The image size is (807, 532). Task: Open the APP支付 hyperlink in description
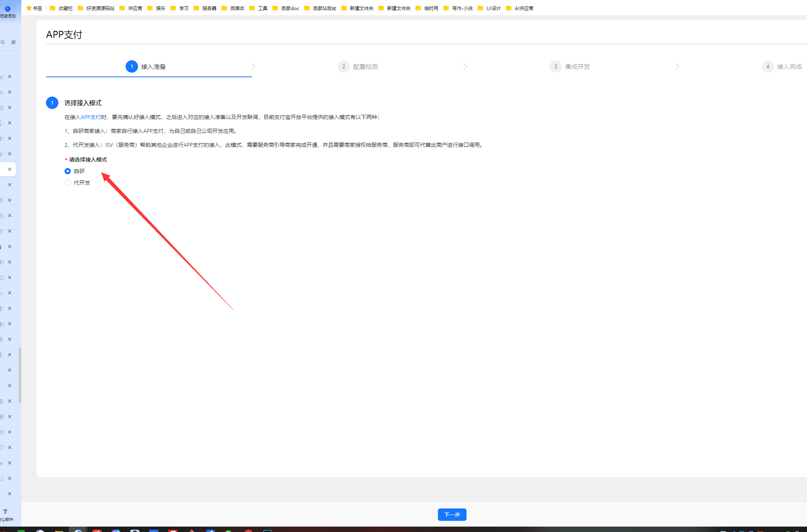[x=91, y=117]
